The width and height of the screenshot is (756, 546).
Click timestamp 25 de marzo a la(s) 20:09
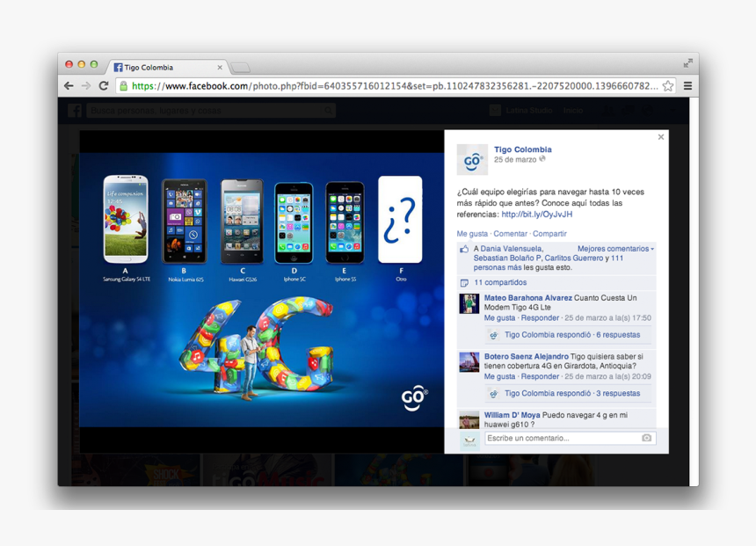tap(607, 376)
